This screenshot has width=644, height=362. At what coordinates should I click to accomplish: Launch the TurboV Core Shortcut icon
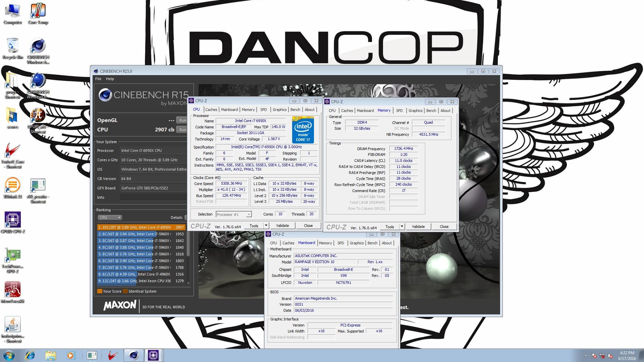[x=13, y=156]
